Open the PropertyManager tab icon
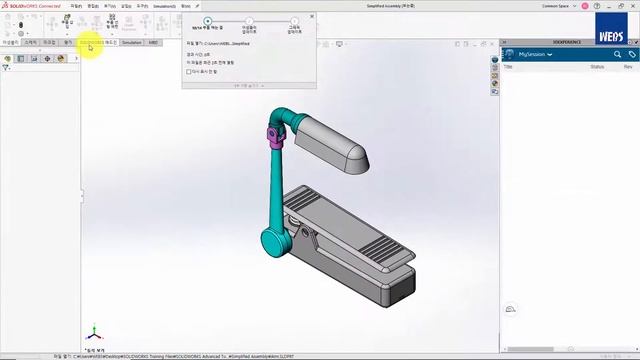Viewport: 640px width, 360px height. pyautogui.click(x=21, y=59)
